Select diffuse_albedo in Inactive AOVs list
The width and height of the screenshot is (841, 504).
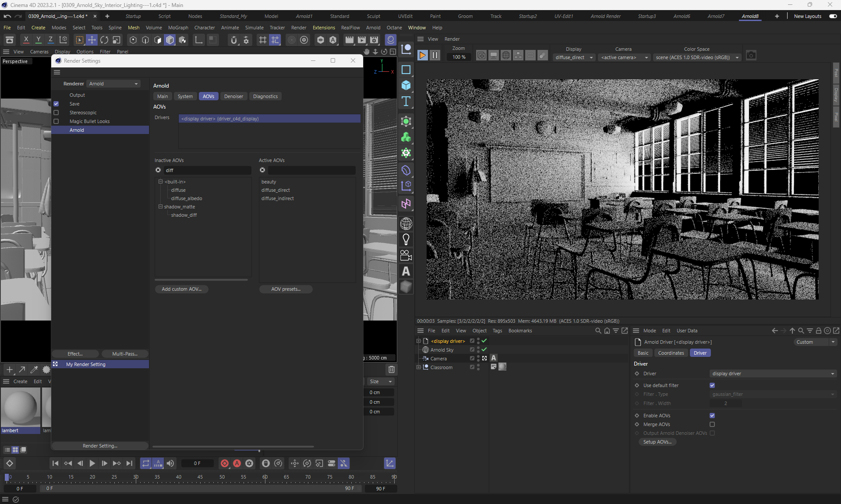tap(187, 198)
